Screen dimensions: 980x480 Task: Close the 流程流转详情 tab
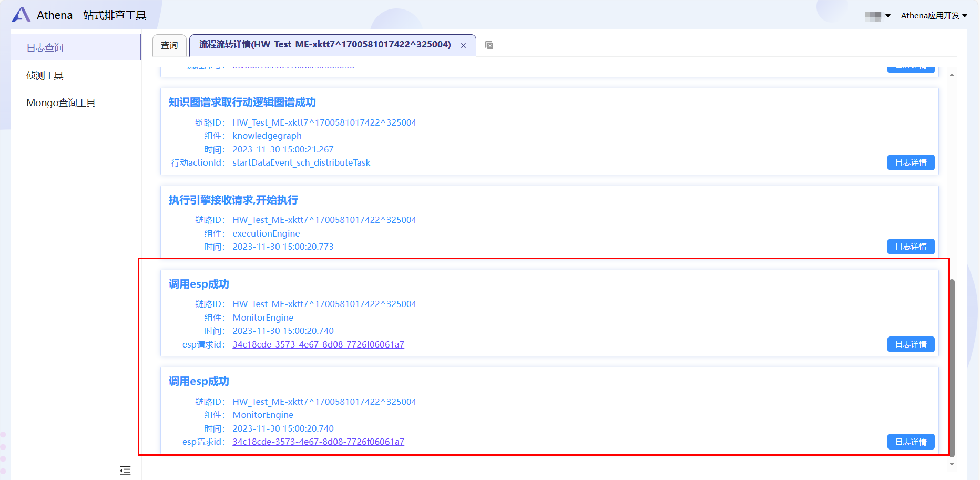click(x=463, y=46)
